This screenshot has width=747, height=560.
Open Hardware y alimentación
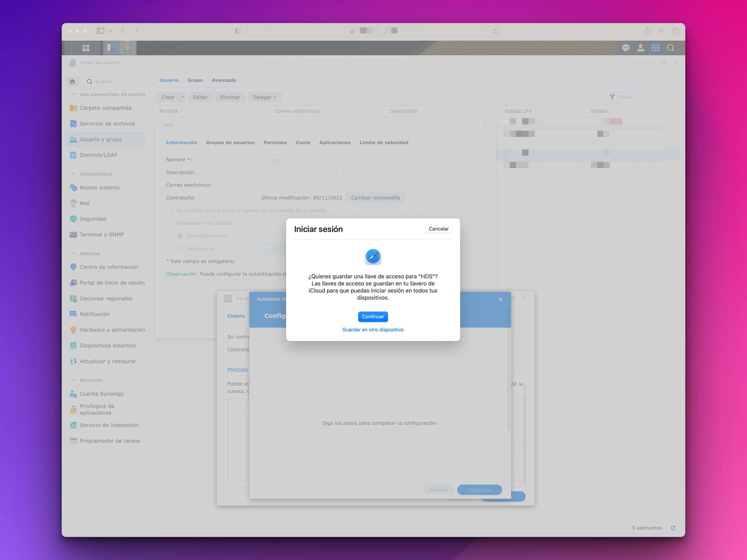[x=105, y=330]
